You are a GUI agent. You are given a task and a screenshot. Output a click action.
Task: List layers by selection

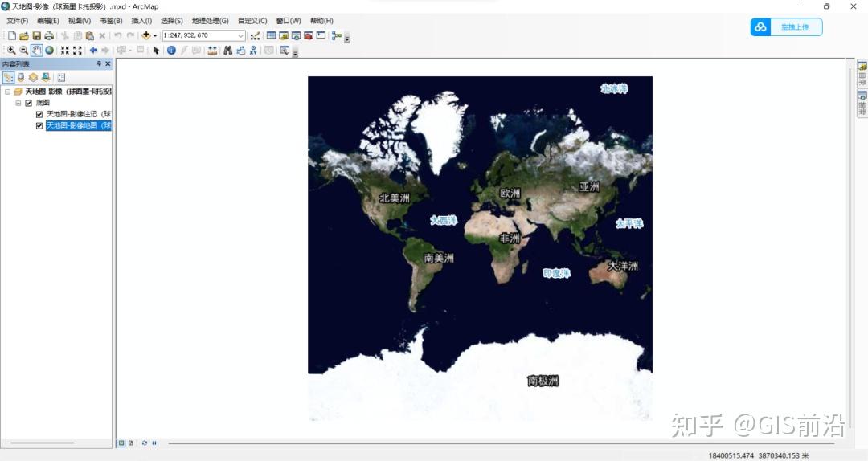point(46,77)
